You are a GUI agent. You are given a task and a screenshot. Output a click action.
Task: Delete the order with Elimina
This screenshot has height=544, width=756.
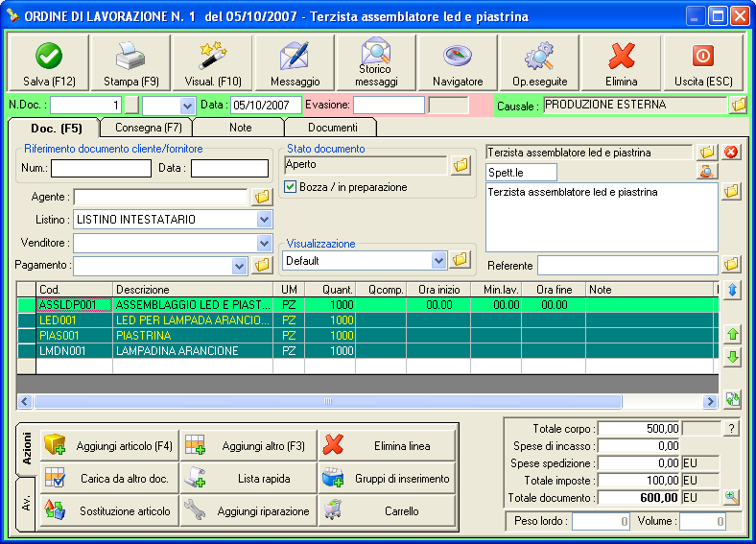pos(622,63)
